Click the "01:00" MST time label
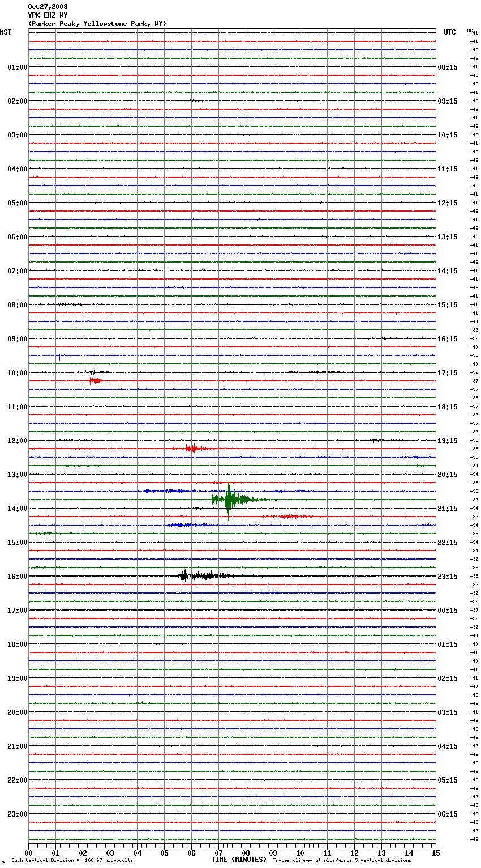The height and width of the screenshot is (868, 481). (x=18, y=67)
